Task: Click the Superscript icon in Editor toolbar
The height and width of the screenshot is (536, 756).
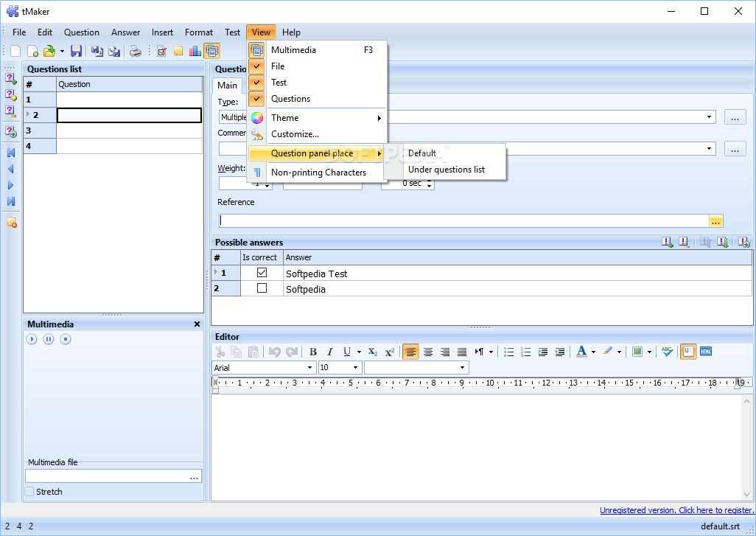Action: coord(390,352)
